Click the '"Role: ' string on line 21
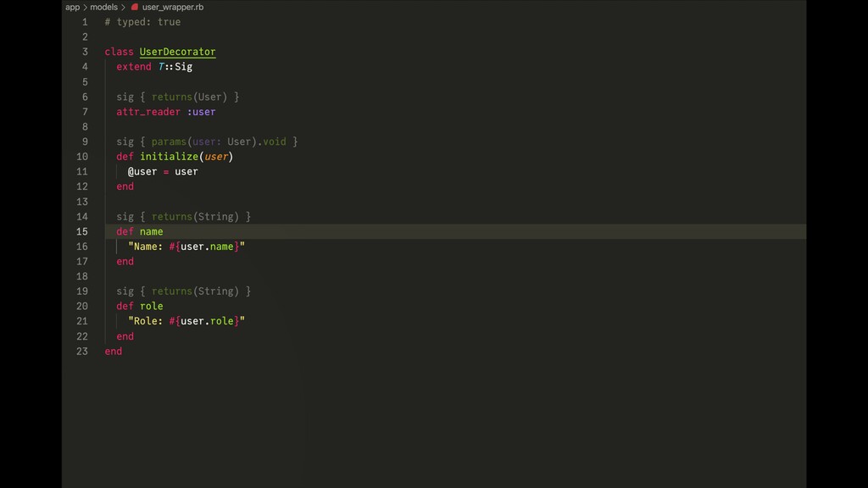 pos(146,321)
